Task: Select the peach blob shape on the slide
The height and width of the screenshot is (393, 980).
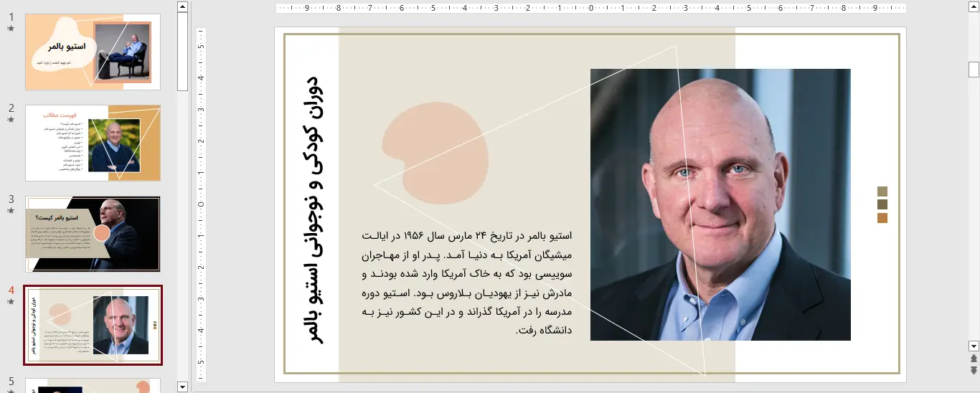Action: [435, 152]
